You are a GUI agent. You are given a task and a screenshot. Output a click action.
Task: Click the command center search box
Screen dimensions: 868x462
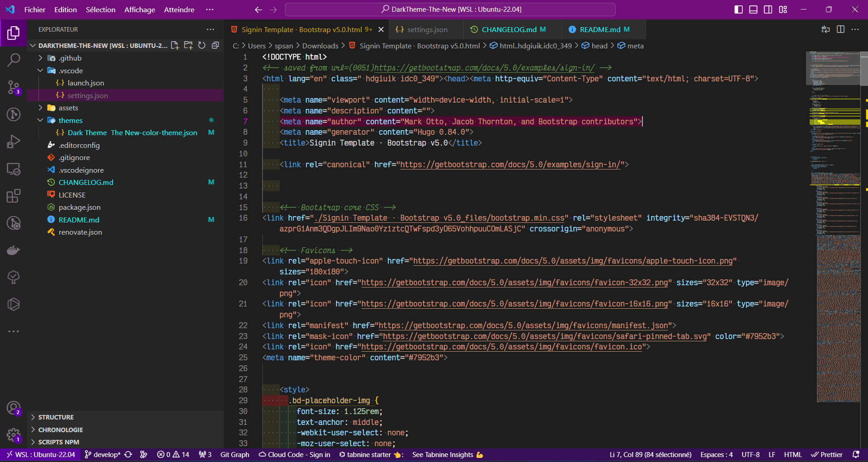click(450, 9)
